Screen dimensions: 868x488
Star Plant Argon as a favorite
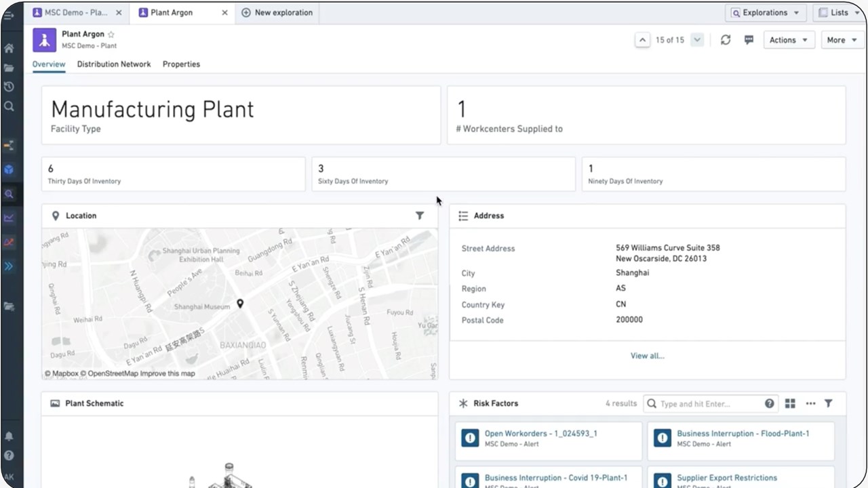(x=111, y=35)
